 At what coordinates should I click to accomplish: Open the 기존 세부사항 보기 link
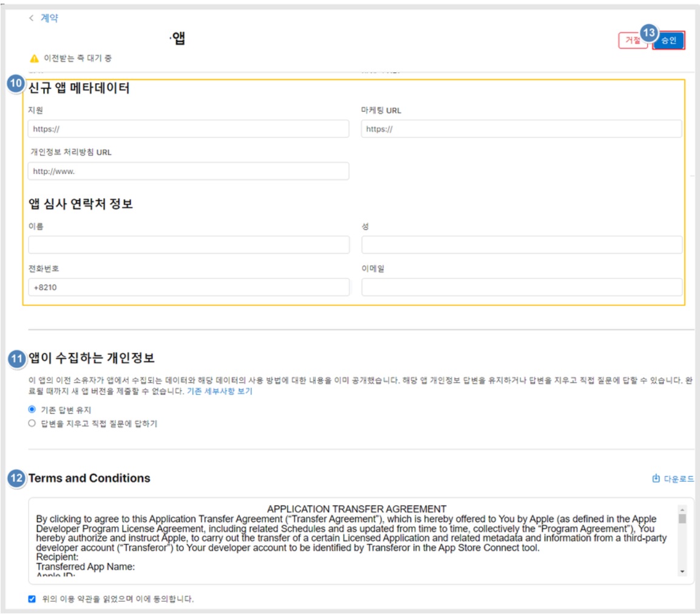(x=220, y=391)
